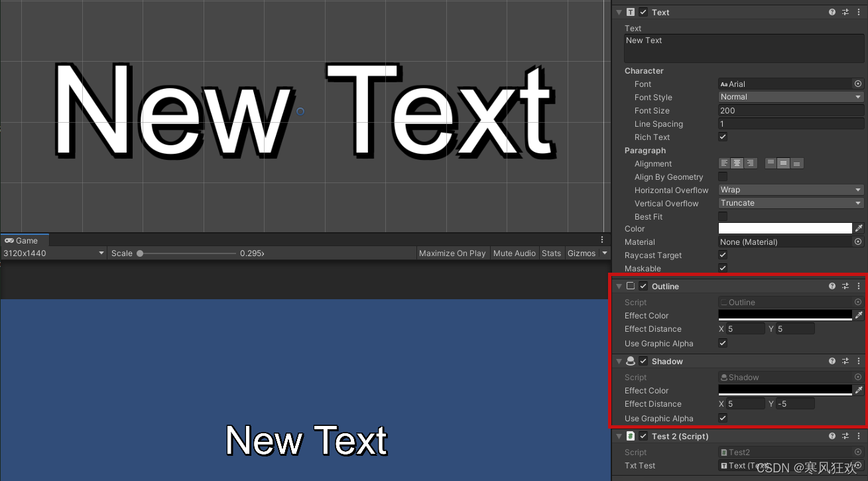Open the Test 2 Script help icon
Screen dimensions: 868x481
(832, 436)
